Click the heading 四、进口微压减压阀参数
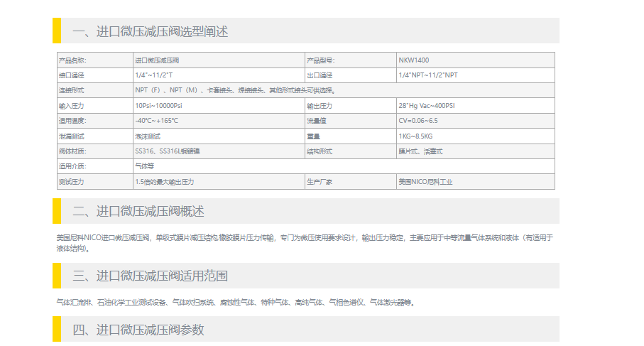The image size is (644, 346). 138,330
